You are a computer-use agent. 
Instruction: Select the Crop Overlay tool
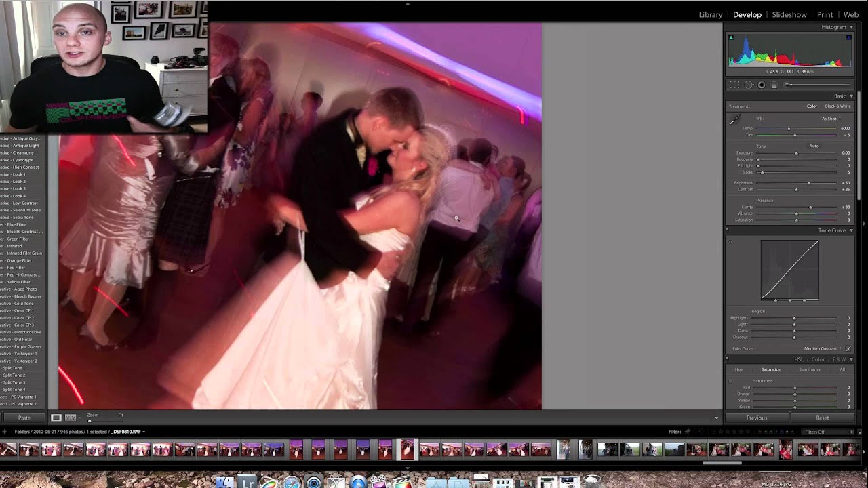734,85
